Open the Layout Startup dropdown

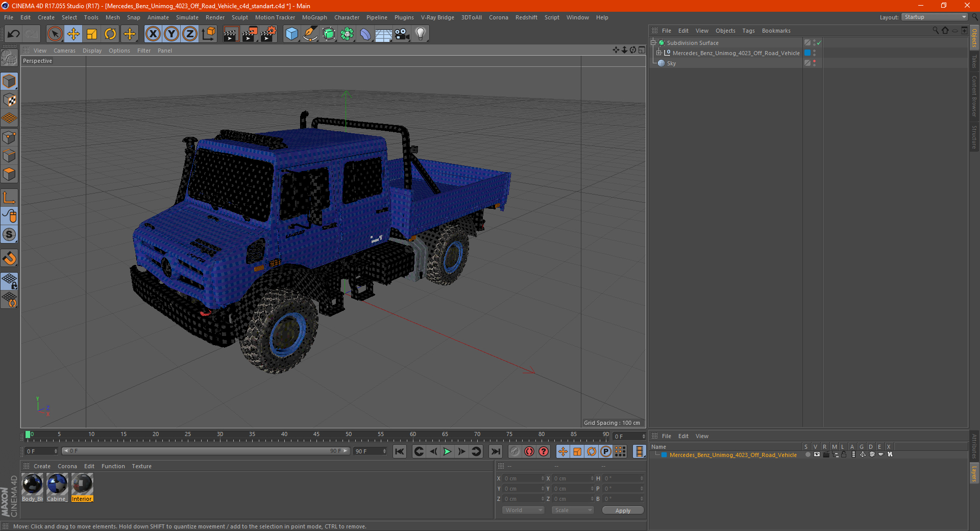click(x=935, y=17)
